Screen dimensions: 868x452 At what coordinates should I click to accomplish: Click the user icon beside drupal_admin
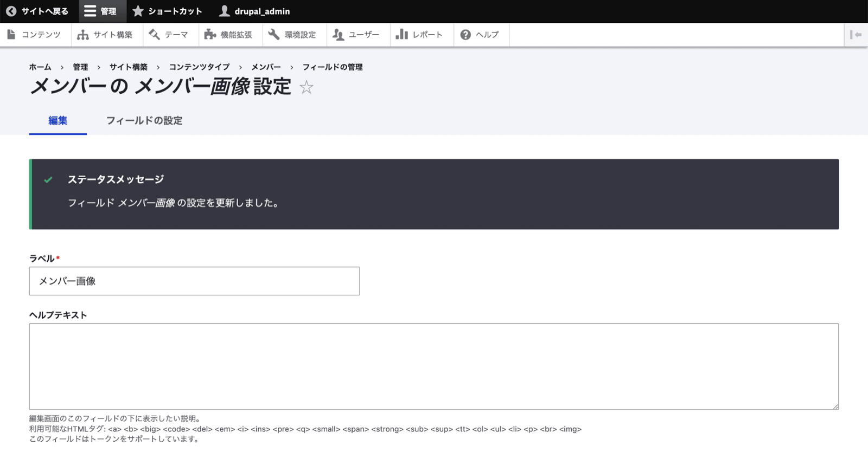point(224,11)
